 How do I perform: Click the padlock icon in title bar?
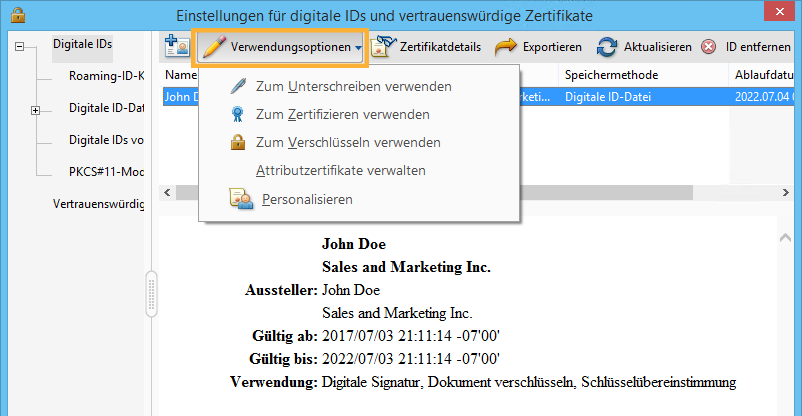pyautogui.click(x=18, y=16)
